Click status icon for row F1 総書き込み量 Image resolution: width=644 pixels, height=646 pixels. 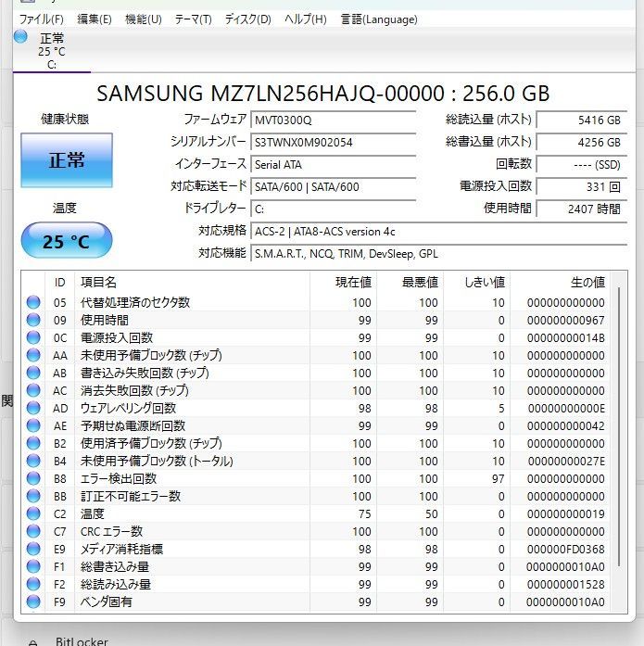coord(33,566)
